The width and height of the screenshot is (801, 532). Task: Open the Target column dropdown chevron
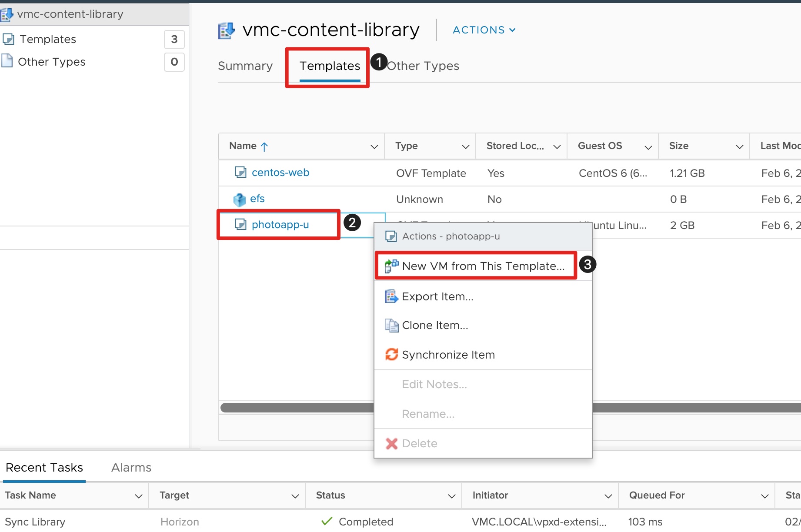[x=295, y=496]
